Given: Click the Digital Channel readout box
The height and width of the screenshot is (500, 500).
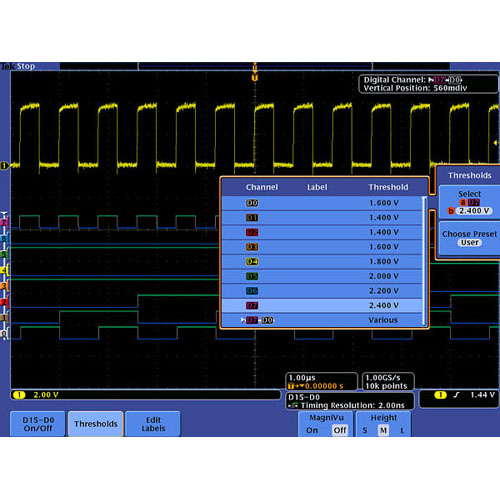Looking at the screenshot, I should coord(428,84).
